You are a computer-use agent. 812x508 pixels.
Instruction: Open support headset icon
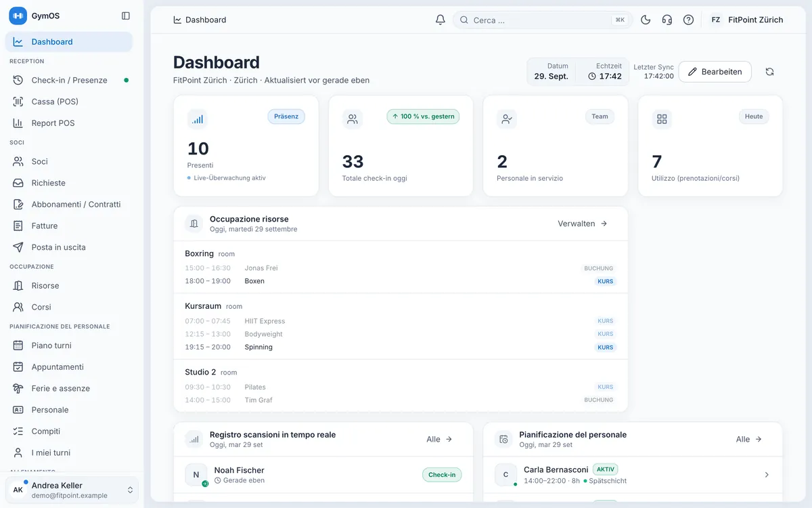(667, 20)
